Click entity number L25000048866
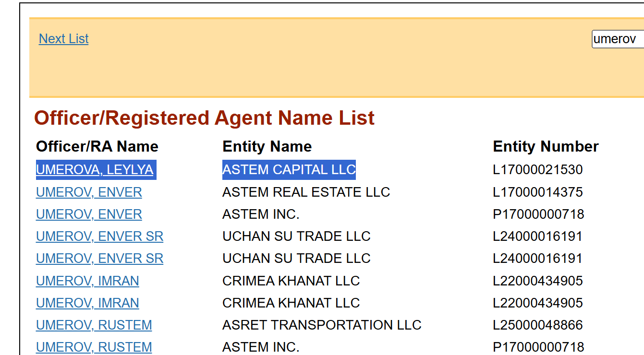 pos(538,325)
